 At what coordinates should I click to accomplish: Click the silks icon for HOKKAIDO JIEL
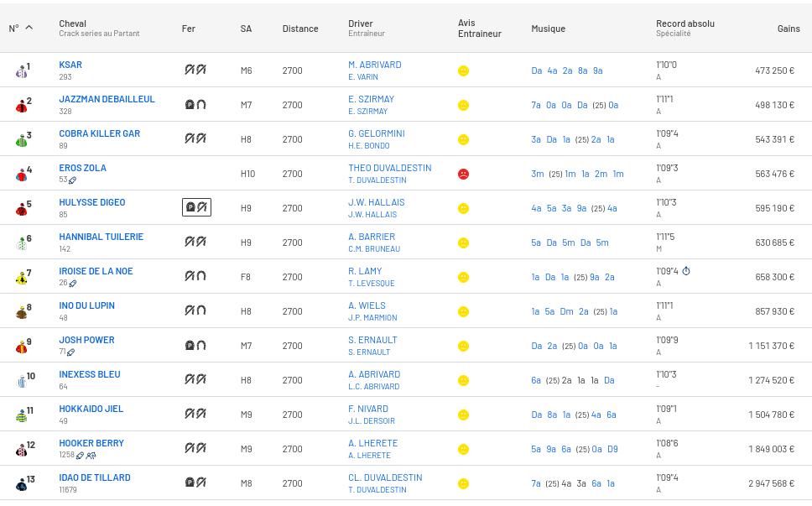(22, 415)
